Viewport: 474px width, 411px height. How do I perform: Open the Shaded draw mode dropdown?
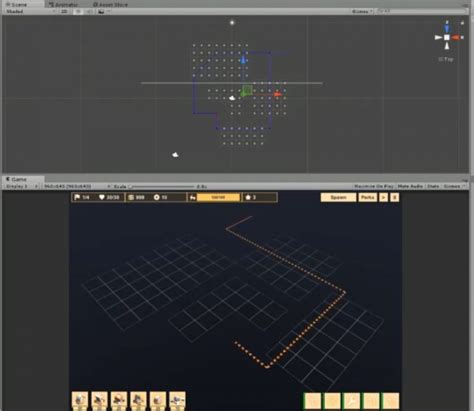pyautogui.click(x=31, y=11)
